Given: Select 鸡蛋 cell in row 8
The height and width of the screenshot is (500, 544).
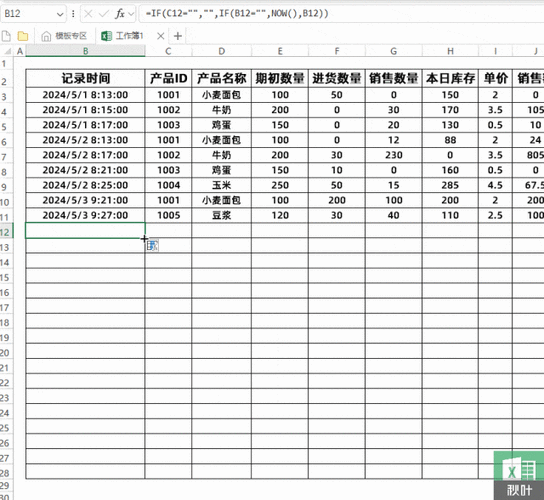Looking at the screenshot, I should [221, 170].
